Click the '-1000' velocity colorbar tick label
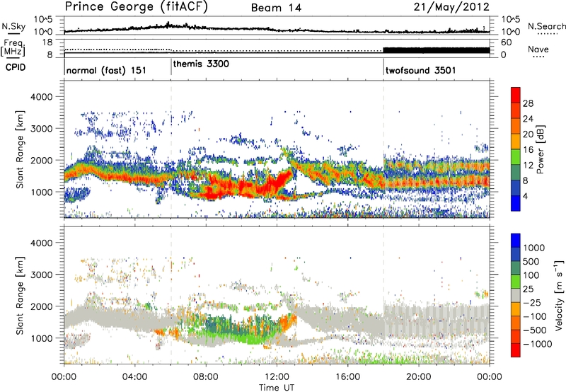 pos(537,344)
